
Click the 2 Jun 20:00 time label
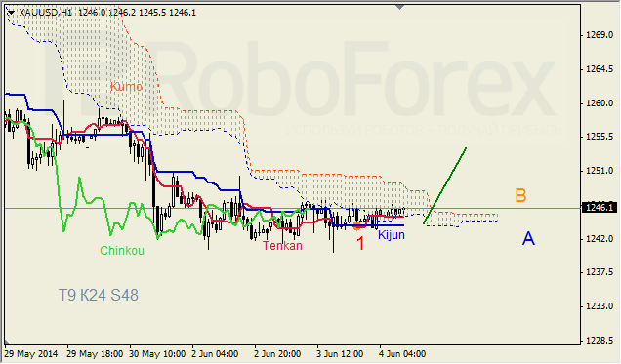coord(277,353)
